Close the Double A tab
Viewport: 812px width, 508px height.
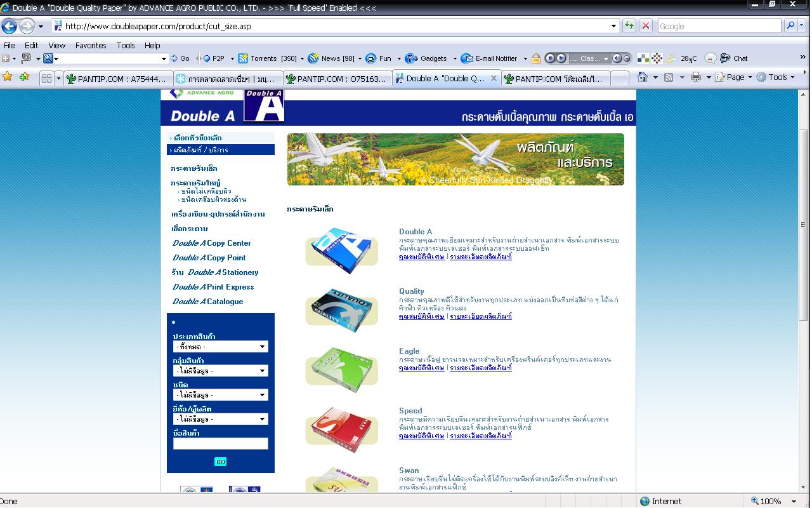(494, 78)
